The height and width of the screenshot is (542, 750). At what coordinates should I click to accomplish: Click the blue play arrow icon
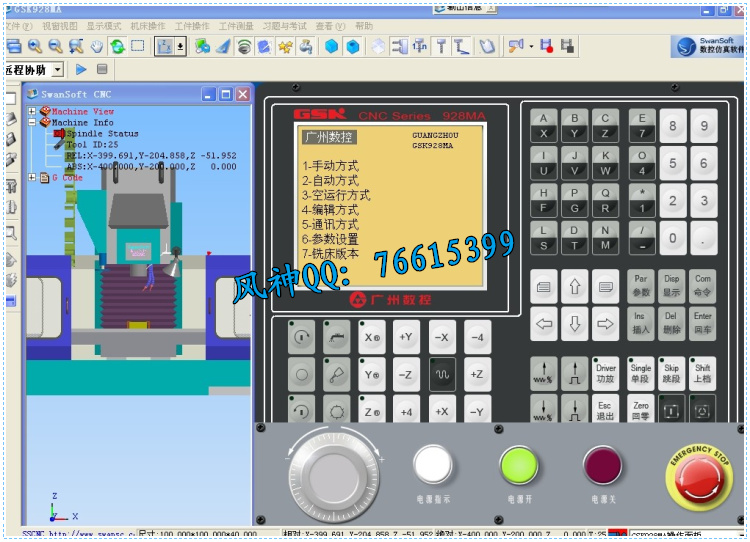coord(81,69)
